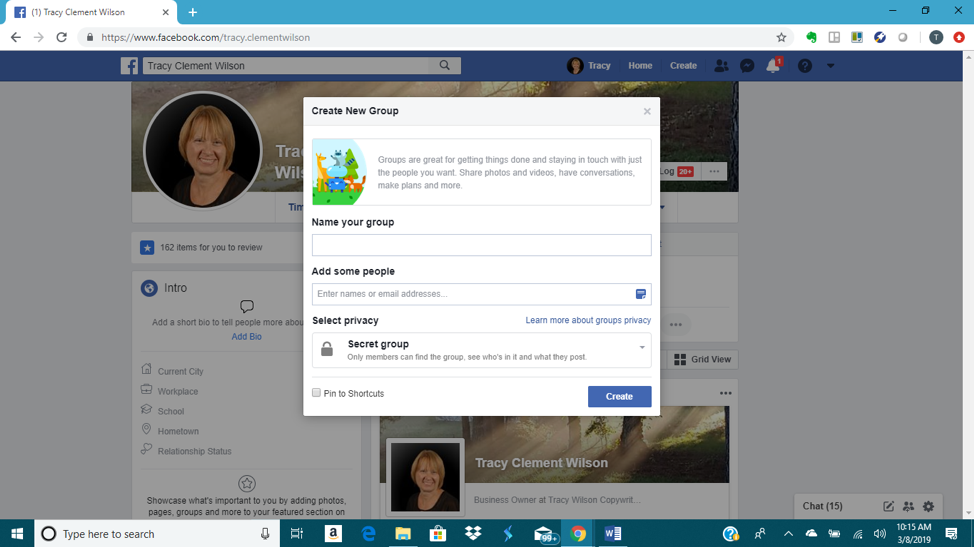Open the Friend Requests icon
The image size is (974, 547).
click(x=721, y=66)
